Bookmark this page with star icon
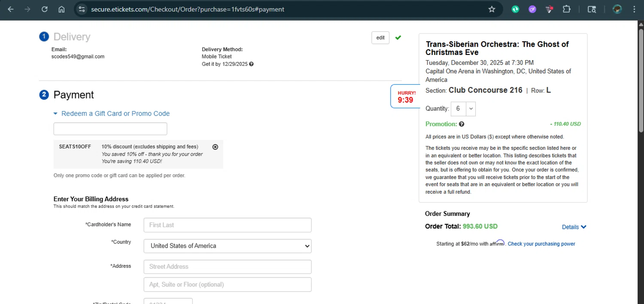This screenshot has width=644, height=304. tap(492, 9)
